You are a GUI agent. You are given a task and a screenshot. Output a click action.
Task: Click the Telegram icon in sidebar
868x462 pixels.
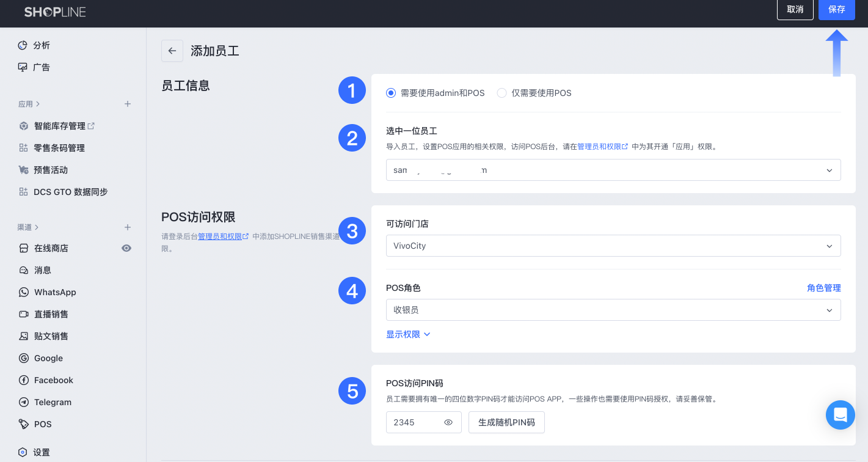point(24,402)
